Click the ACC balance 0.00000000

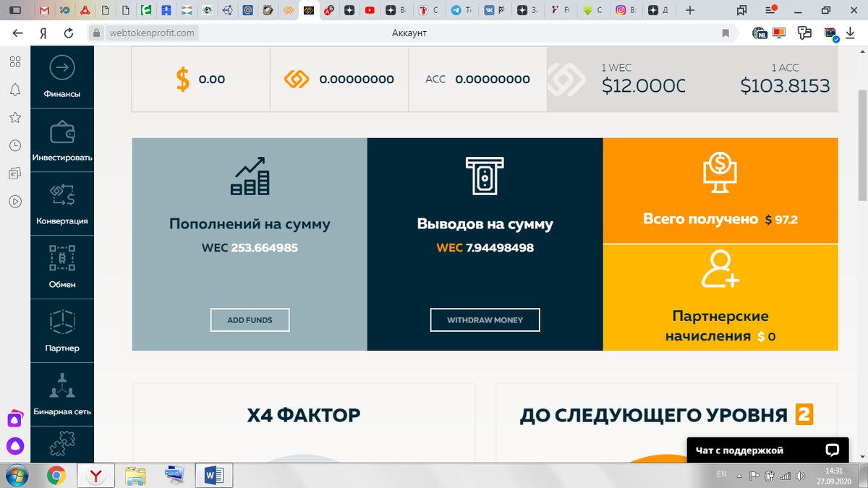pyautogui.click(x=493, y=80)
